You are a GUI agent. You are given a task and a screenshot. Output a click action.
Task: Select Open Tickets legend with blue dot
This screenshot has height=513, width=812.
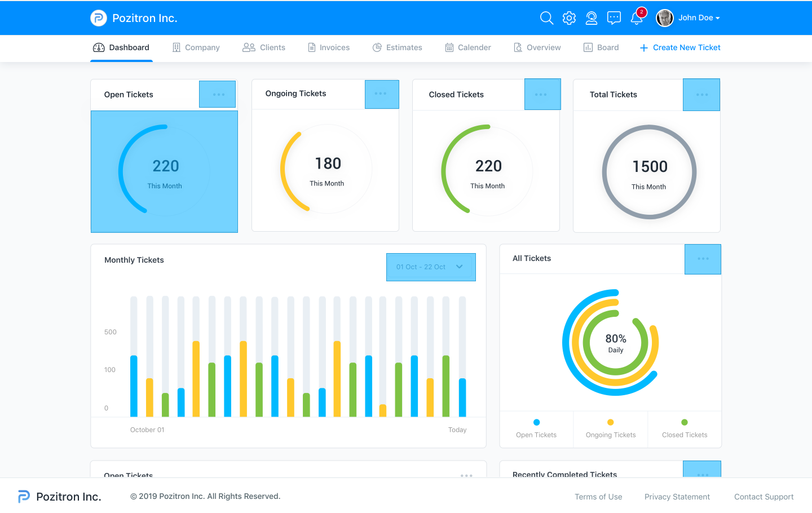pos(536,429)
